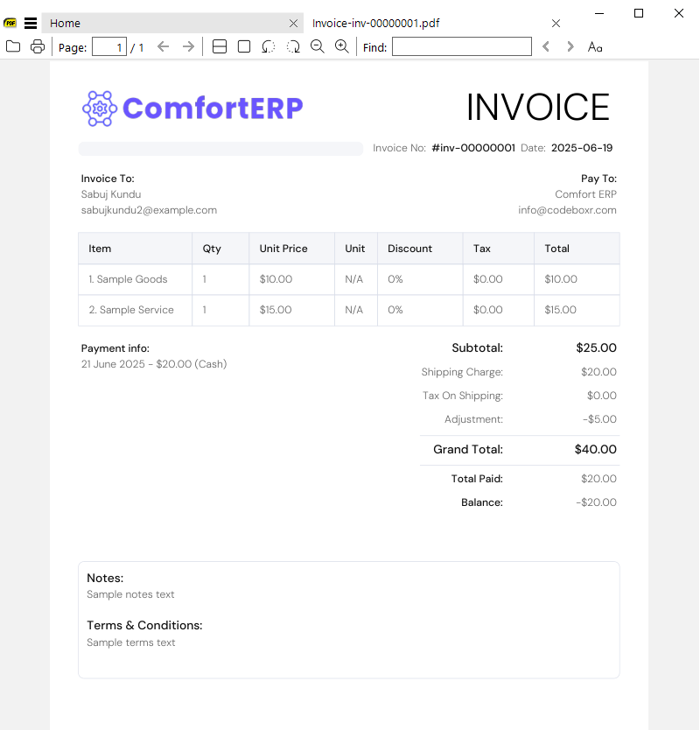Click the 'Sample terms text' line

click(x=130, y=643)
